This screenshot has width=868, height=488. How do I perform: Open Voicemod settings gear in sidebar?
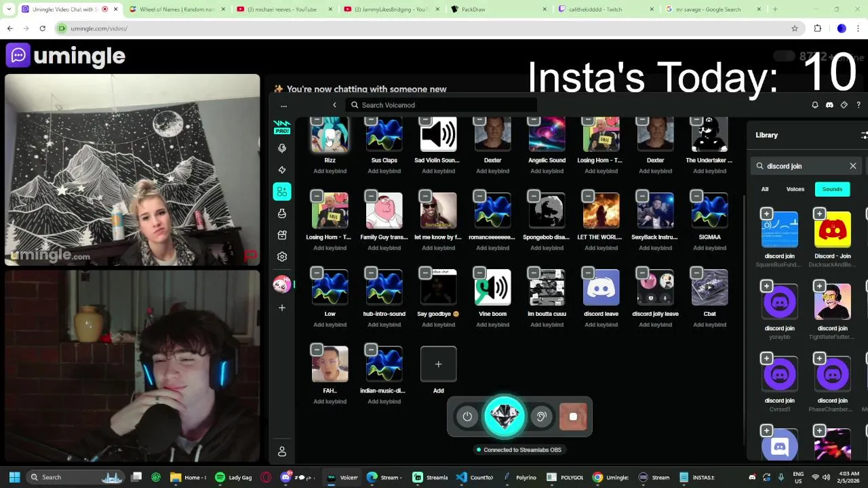pos(282,257)
